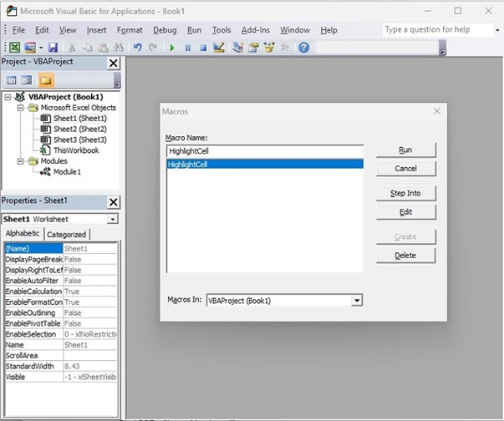The width and height of the screenshot is (504, 421).
Task: Click the Break pause icon
Action: [188, 48]
